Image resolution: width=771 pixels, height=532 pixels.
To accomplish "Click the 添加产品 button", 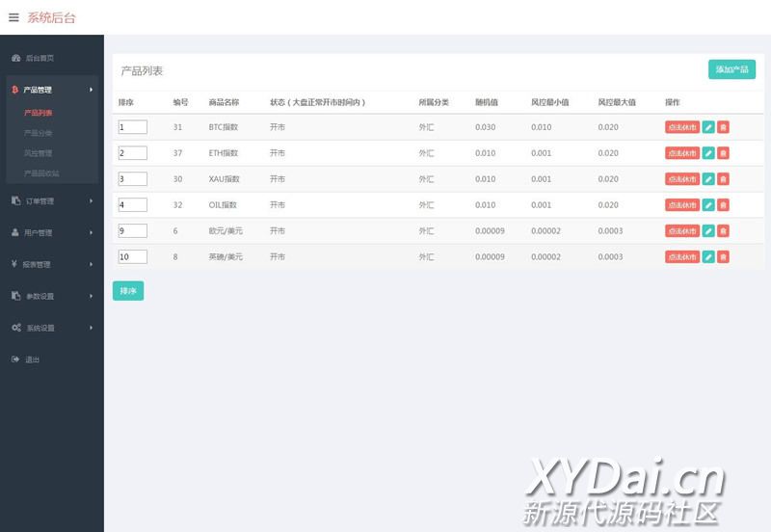I will pyautogui.click(x=731, y=69).
